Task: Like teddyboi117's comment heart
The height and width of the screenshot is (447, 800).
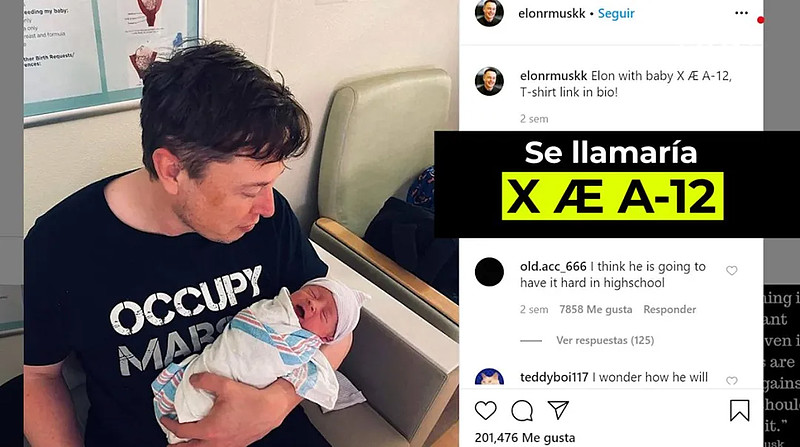Action: point(732,381)
